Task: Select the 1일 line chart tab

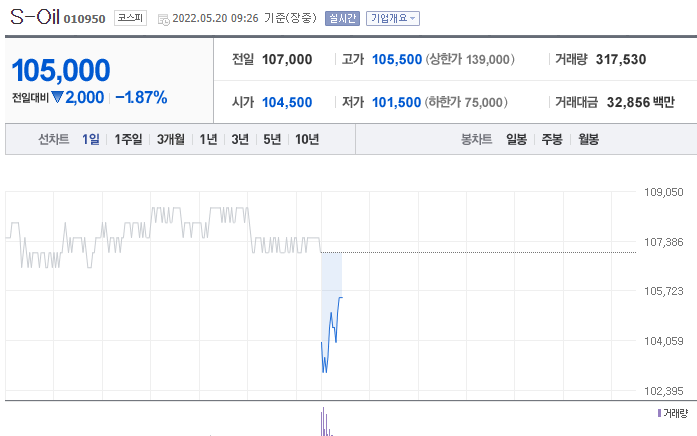Action: click(x=91, y=140)
